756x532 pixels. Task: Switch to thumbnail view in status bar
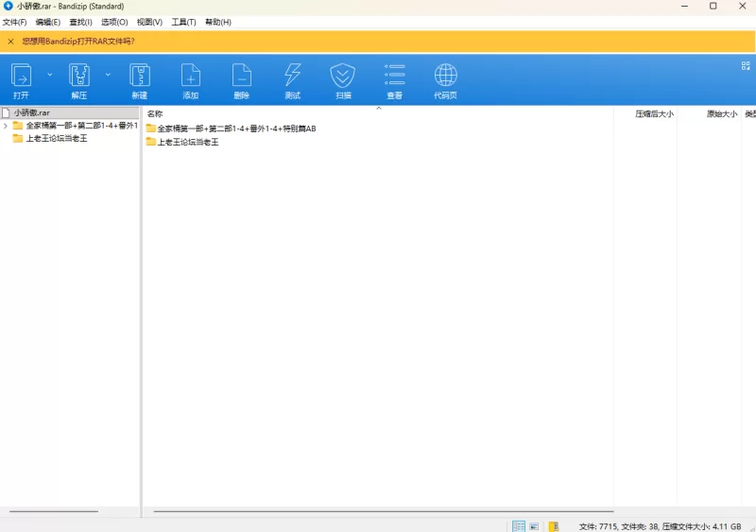click(534, 526)
